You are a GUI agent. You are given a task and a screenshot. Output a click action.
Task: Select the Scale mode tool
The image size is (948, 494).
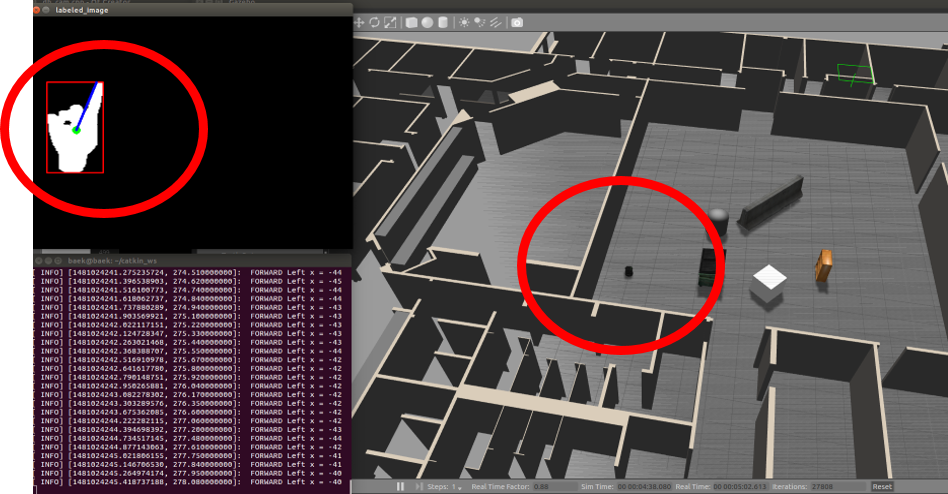tap(390, 22)
